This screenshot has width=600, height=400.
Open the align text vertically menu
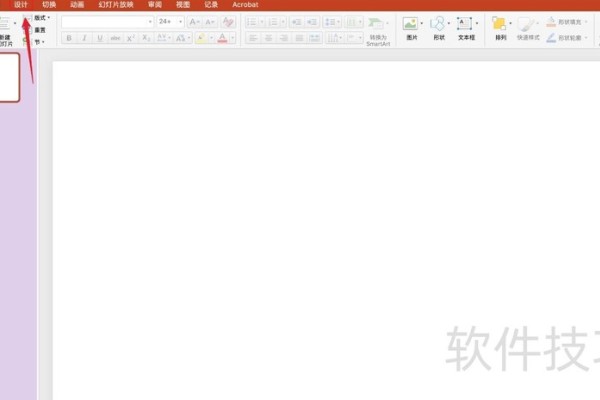354,38
